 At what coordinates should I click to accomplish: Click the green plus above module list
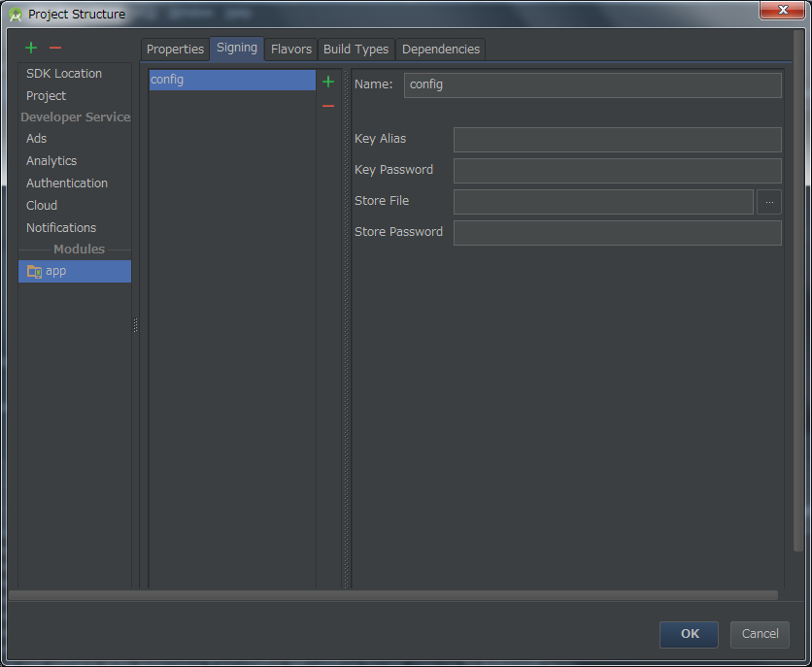point(31,48)
